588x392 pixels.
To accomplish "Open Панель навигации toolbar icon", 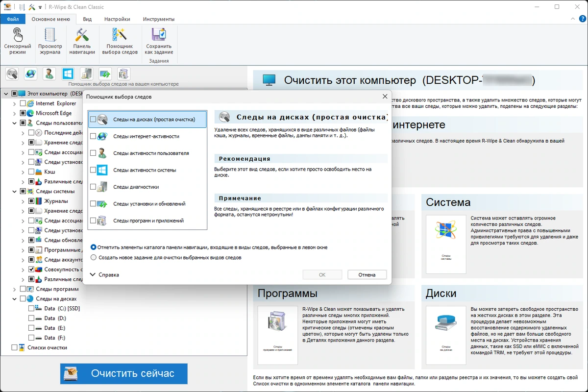I will [82, 41].
